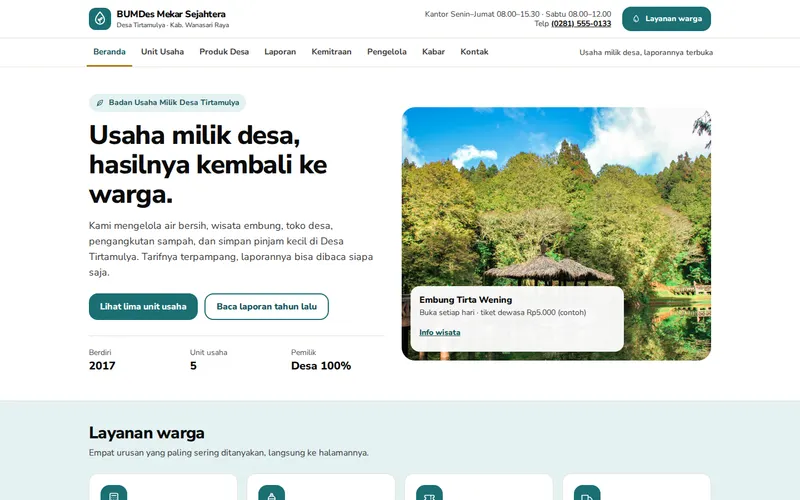This screenshot has width=800, height=500.
Task: Open the Beranda tab
Action: click(109, 52)
